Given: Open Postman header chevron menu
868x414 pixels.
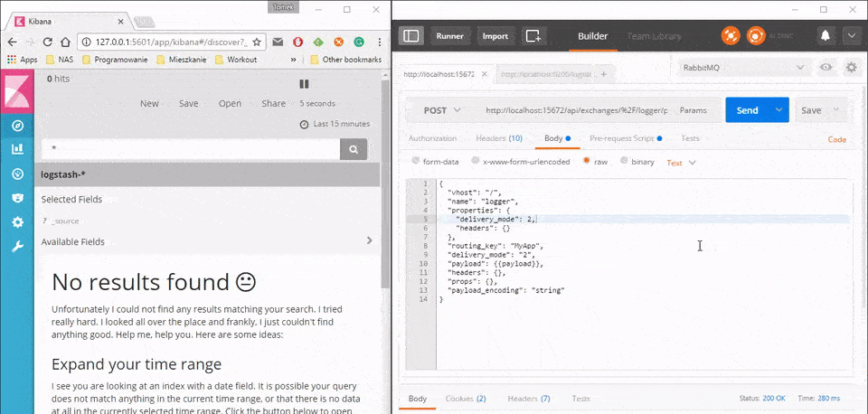Looking at the screenshot, I should (x=852, y=36).
